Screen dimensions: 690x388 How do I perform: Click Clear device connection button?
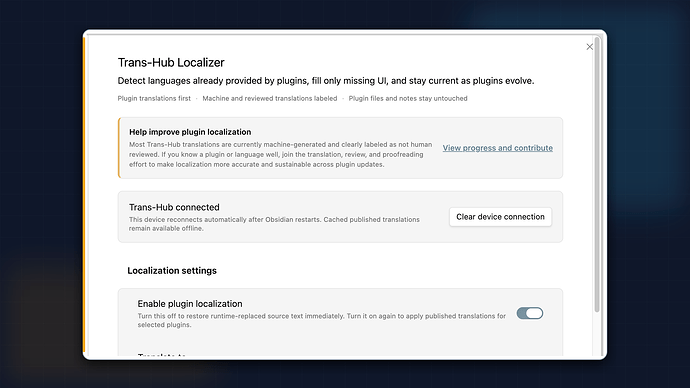[500, 217]
